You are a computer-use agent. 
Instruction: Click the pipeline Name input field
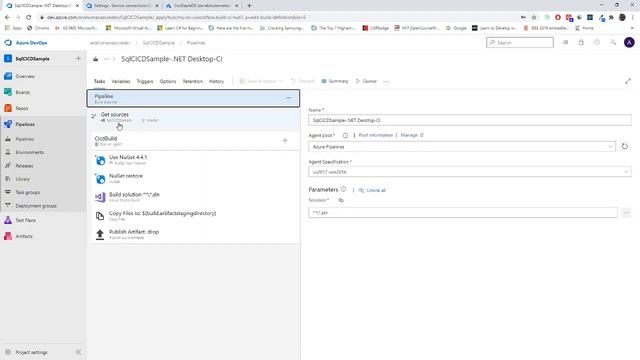click(470, 120)
